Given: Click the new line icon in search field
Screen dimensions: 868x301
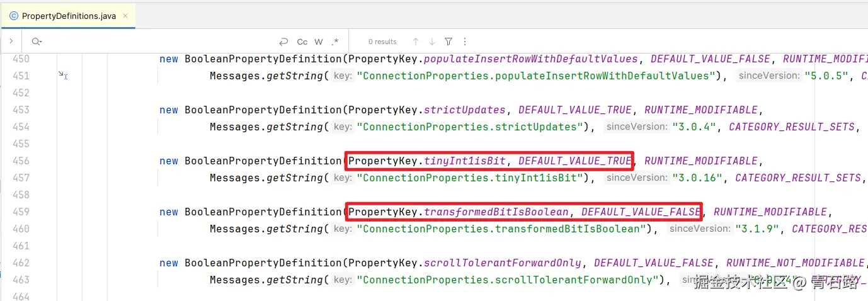Looking at the screenshot, I should [x=283, y=42].
